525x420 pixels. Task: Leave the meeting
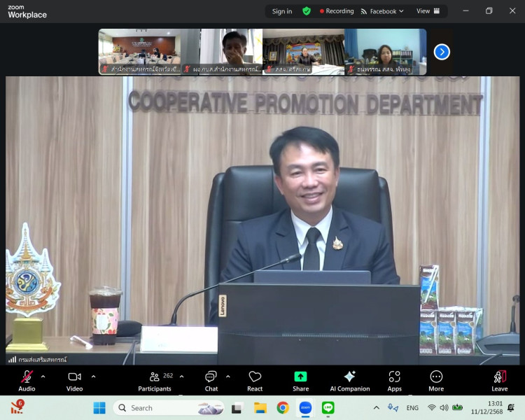pyautogui.click(x=499, y=380)
